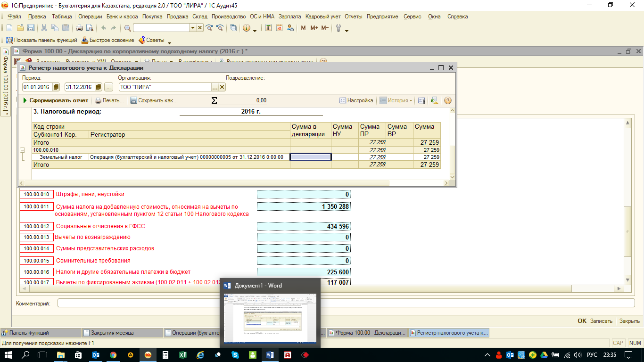Click the down arrow of register table scrollbar
This screenshot has width=644, height=362.
pos(453,177)
